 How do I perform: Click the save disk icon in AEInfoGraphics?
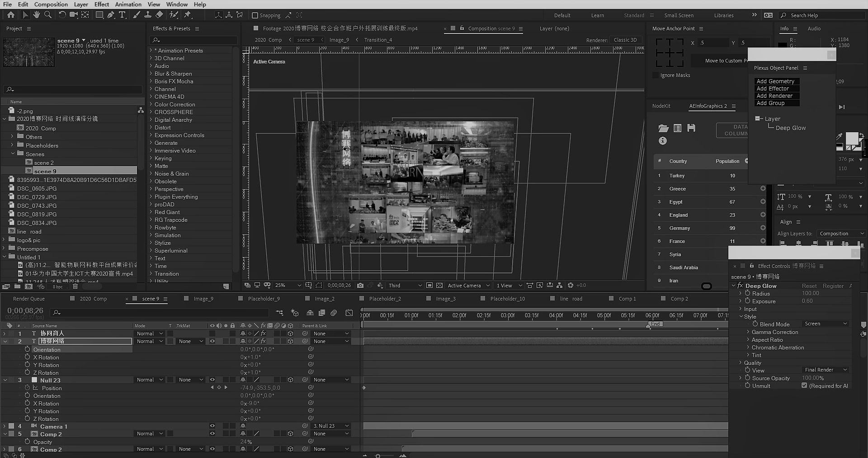click(691, 128)
